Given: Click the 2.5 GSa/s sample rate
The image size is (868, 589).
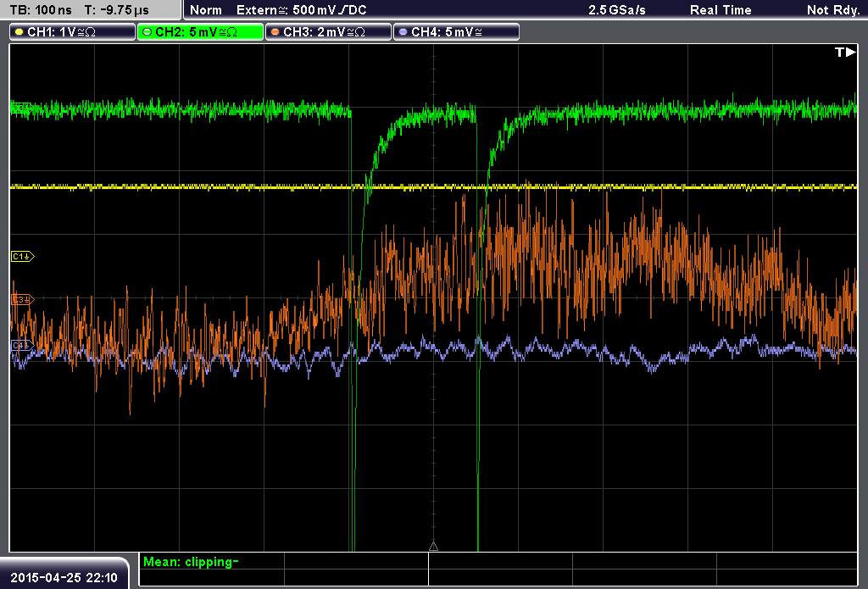Looking at the screenshot, I should 617,10.
